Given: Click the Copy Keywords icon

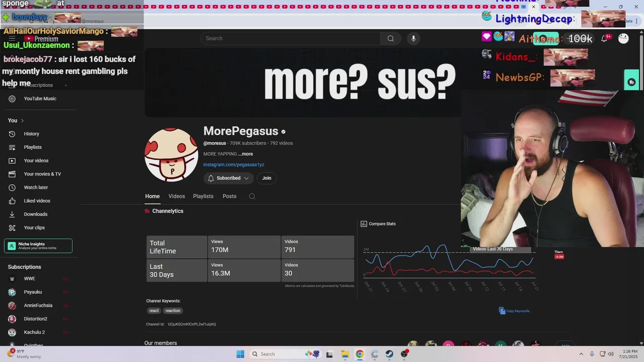Looking at the screenshot, I should point(502,311).
